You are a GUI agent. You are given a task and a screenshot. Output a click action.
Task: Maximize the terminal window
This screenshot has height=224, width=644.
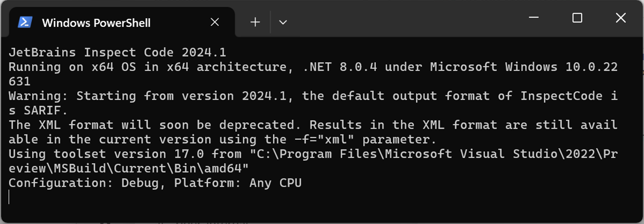tap(577, 18)
